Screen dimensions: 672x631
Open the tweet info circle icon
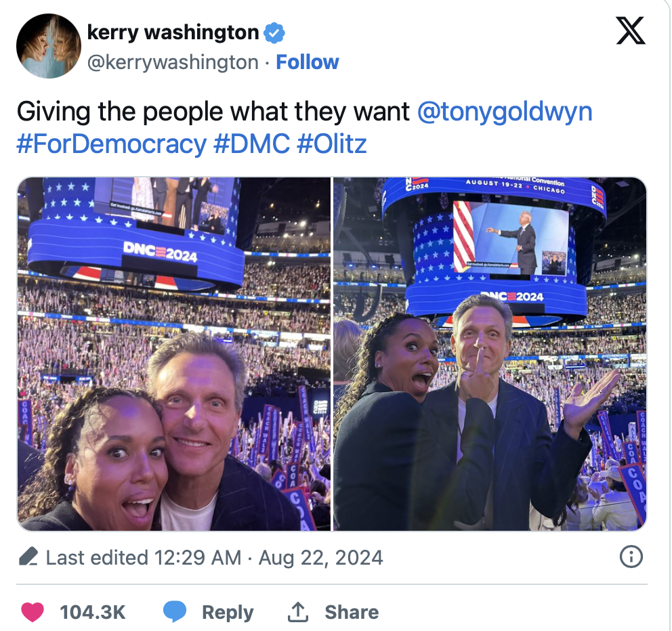coord(631,557)
